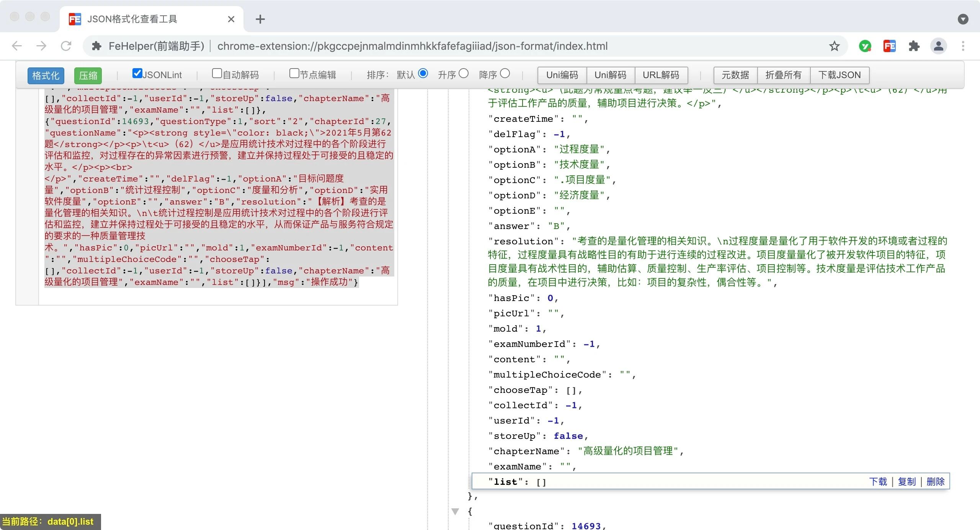Open the Chrome profile avatar
This screenshot has height=530, width=980.
click(938, 46)
